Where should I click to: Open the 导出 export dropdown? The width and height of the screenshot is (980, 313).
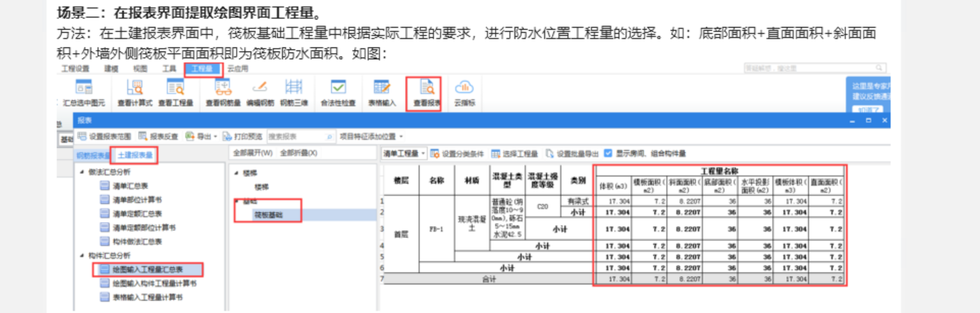[x=200, y=136]
